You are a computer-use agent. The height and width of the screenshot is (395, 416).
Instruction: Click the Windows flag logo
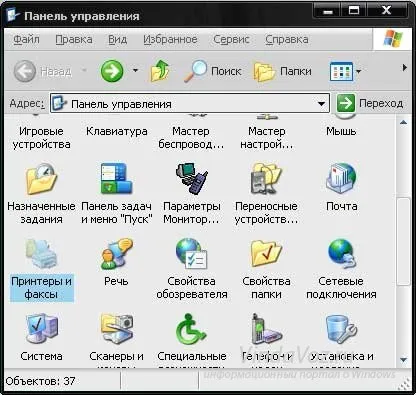(393, 39)
